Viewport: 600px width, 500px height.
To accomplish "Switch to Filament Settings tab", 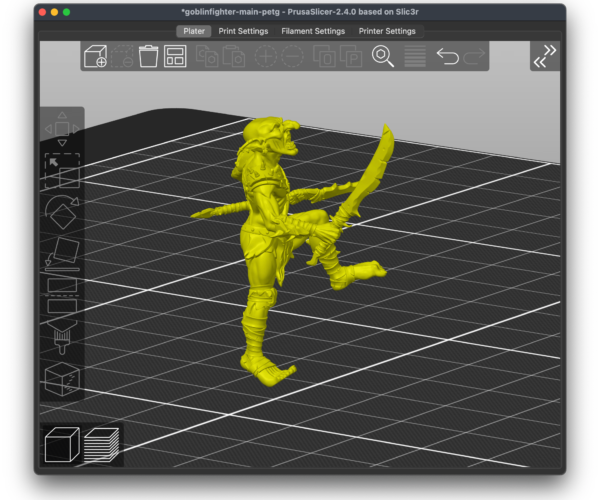I will point(313,31).
